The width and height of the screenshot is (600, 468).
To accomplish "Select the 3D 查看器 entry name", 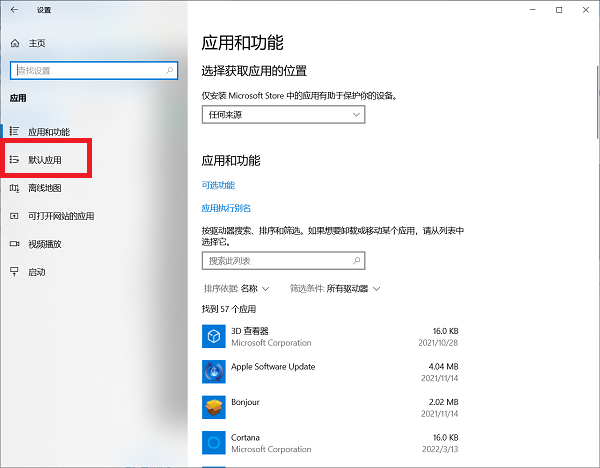I will 249,331.
